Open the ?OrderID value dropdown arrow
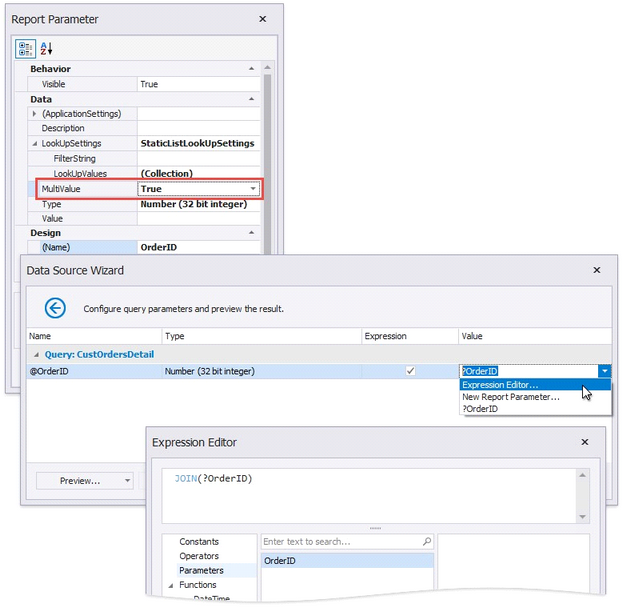 (603, 371)
